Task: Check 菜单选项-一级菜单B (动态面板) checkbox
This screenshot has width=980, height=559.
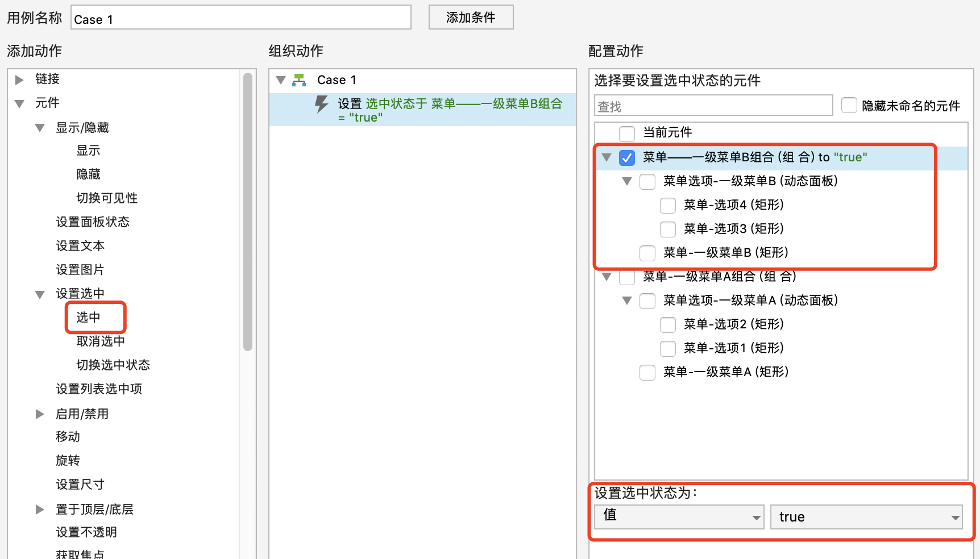Action: [x=647, y=181]
